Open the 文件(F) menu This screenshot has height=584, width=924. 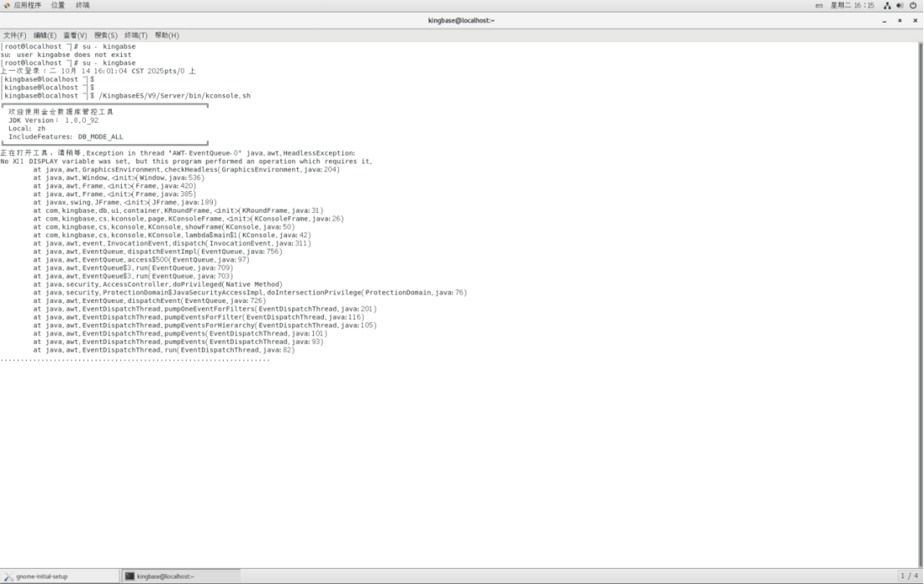[x=14, y=36]
